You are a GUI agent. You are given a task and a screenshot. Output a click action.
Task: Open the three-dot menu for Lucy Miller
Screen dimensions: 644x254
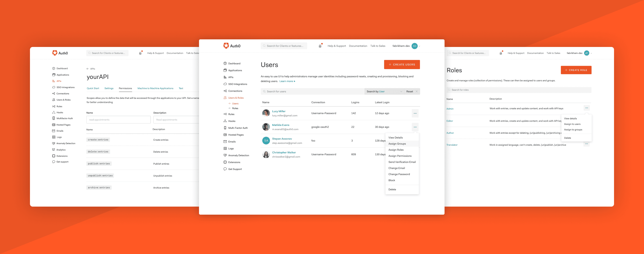tap(415, 113)
